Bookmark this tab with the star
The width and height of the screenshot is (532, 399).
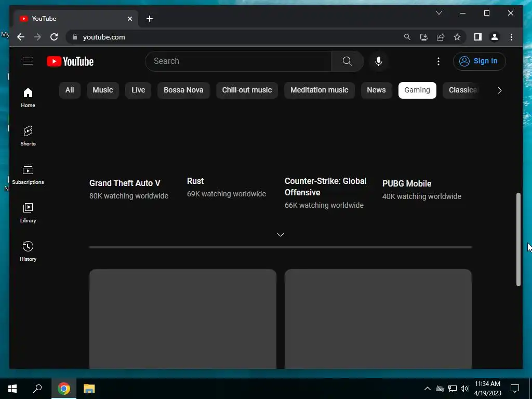pos(457,37)
